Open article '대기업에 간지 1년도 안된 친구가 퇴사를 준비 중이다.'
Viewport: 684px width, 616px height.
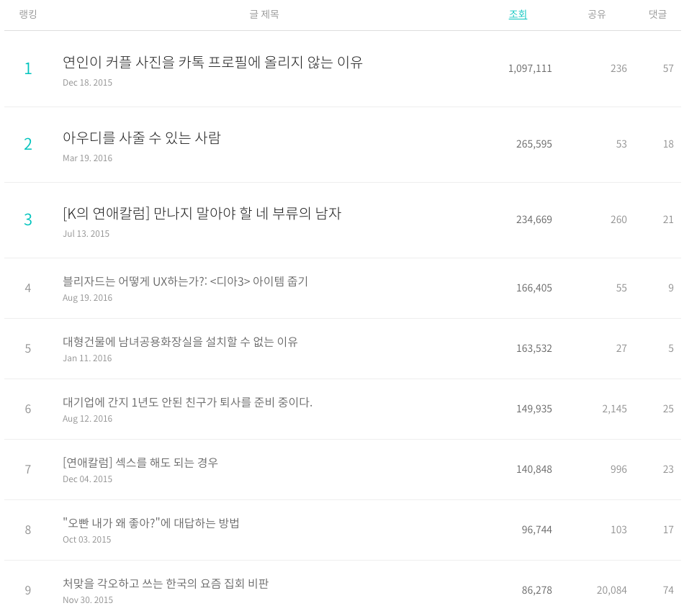click(188, 402)
